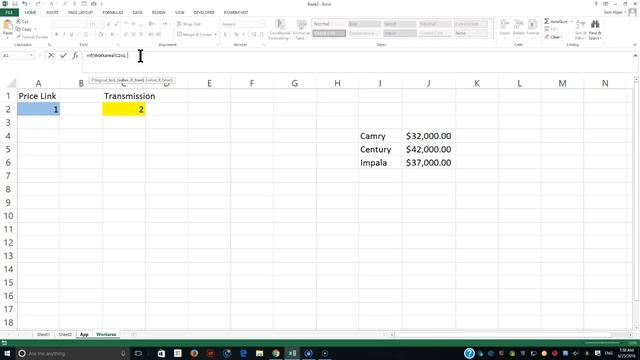Switch to the FORMULAS tab
640x360 pixels.
click(x=113, y=12)
